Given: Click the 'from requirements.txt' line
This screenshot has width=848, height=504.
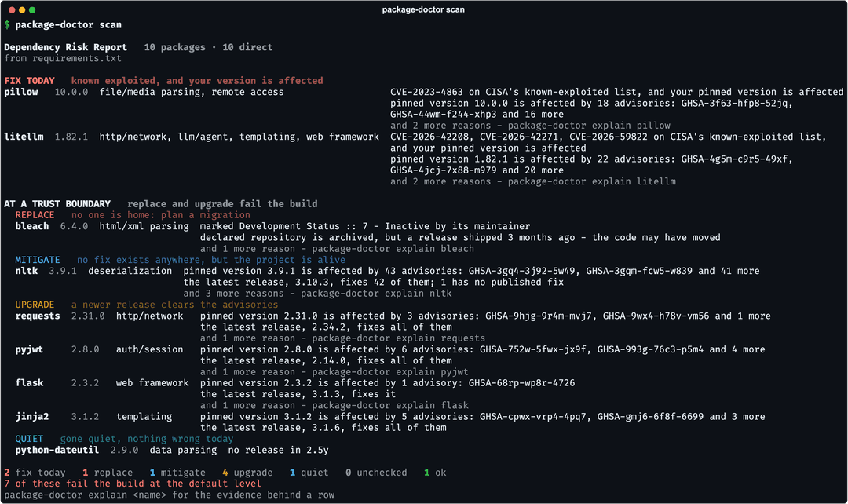Looking at the screenshot, I should 63,58.
